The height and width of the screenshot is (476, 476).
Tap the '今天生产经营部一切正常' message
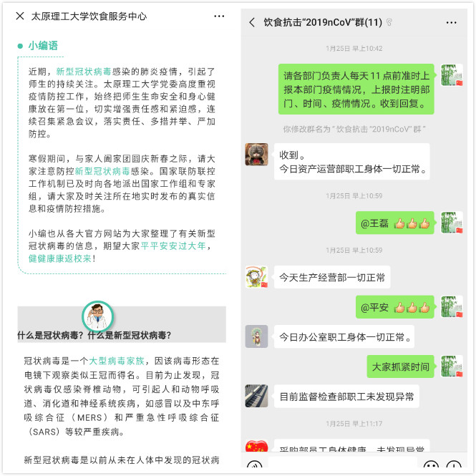click(x=332, y=277)
